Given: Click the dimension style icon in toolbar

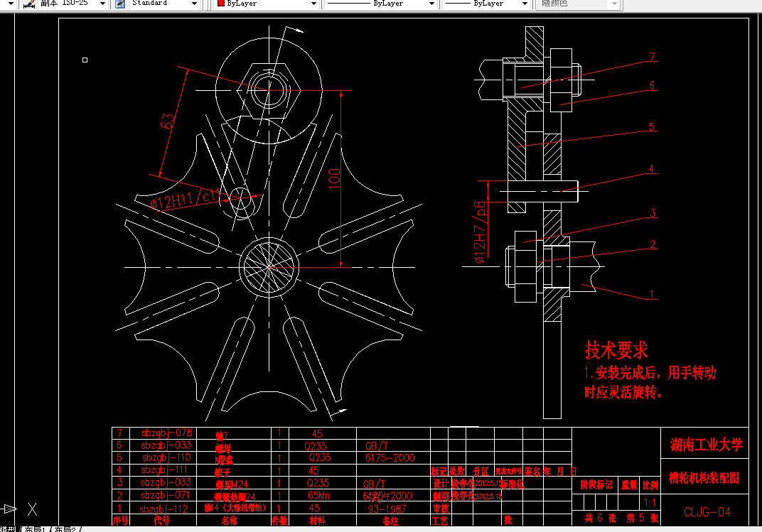Looking at the screenshot, I should (28, 4).
